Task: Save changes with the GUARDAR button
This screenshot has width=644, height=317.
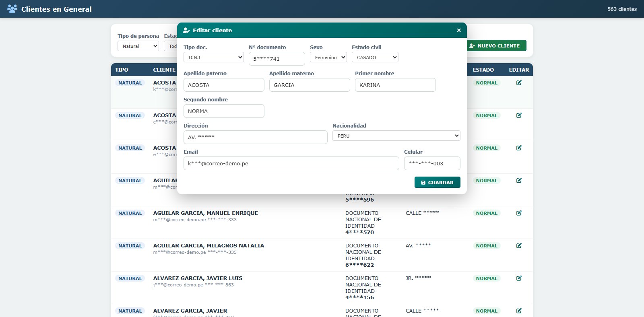Action: 438,183
